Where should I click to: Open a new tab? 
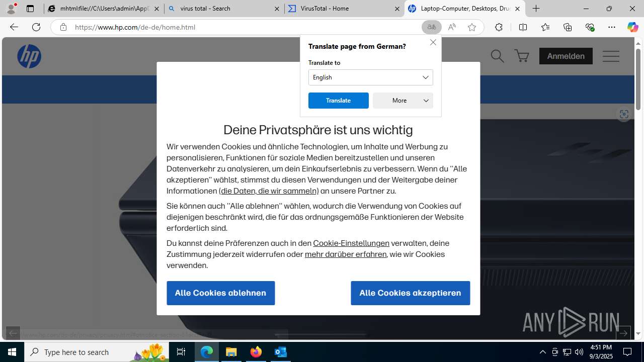click(x=536, y=9)
